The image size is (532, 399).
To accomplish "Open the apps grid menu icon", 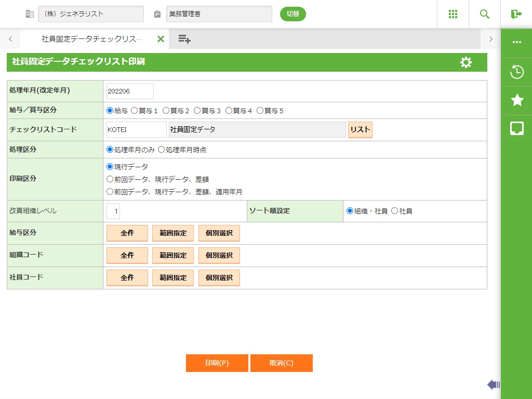I will pos(453,14).
